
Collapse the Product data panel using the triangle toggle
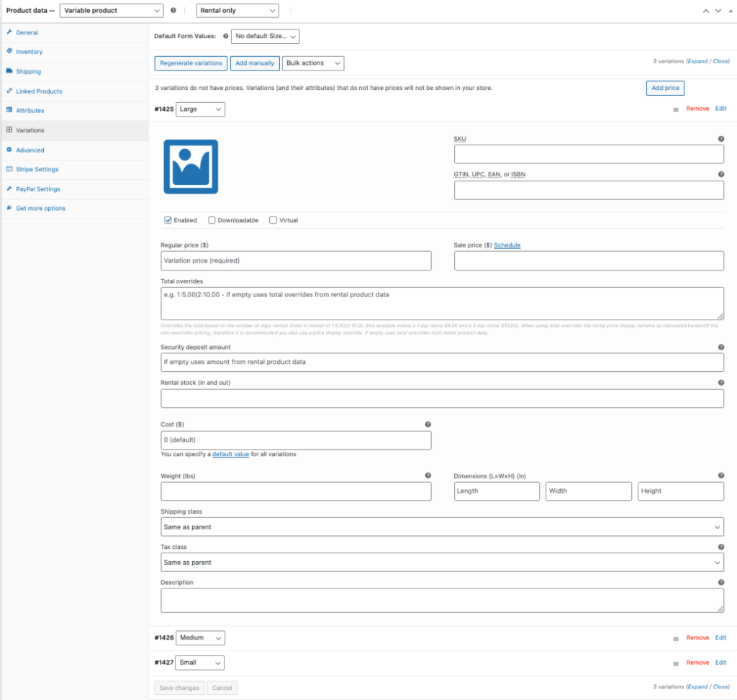(x=731, y=11)
